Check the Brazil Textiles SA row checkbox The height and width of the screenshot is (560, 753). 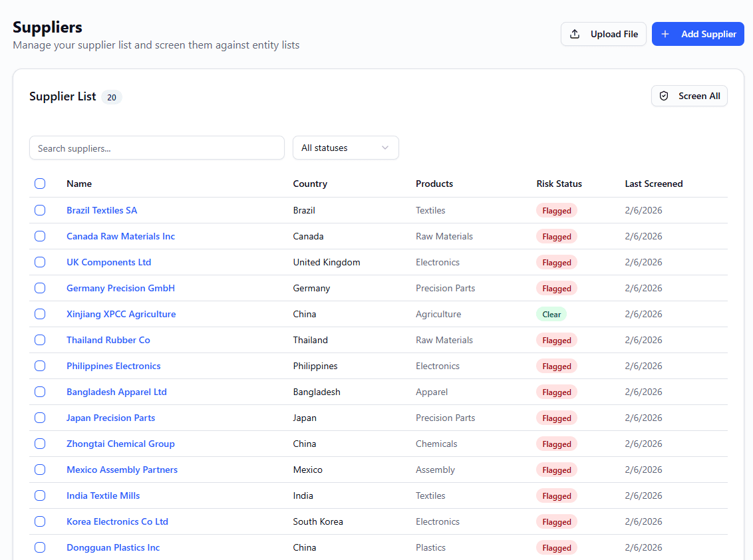[x=40, y=210]
